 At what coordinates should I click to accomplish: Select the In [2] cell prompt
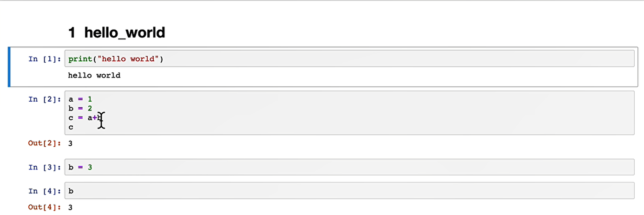coord(45,99)
